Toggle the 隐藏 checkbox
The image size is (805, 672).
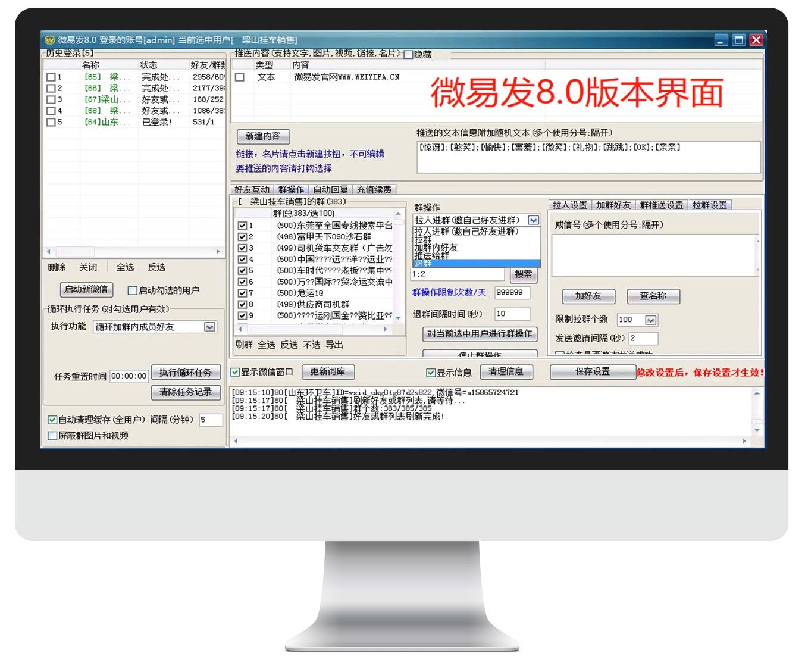coord(408,54)
